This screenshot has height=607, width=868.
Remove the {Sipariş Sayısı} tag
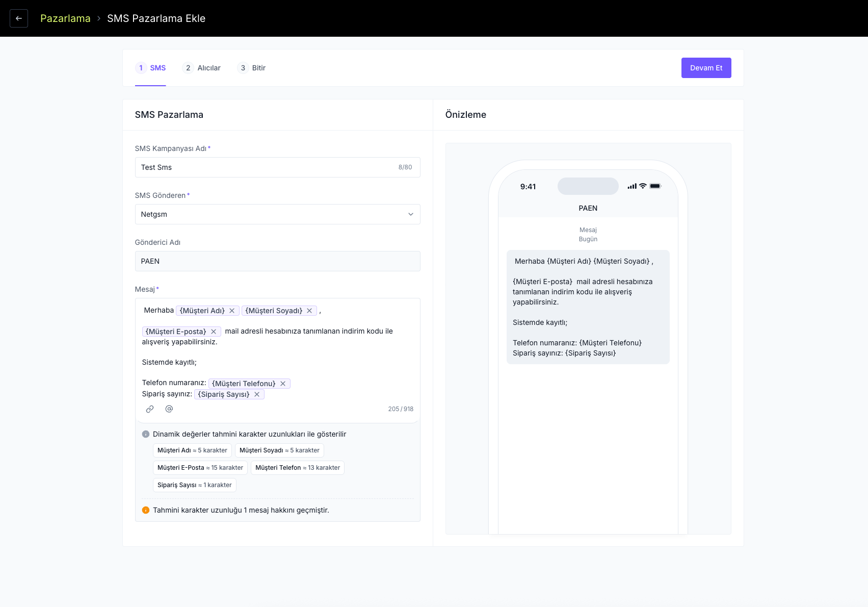(x=257, y=394)
